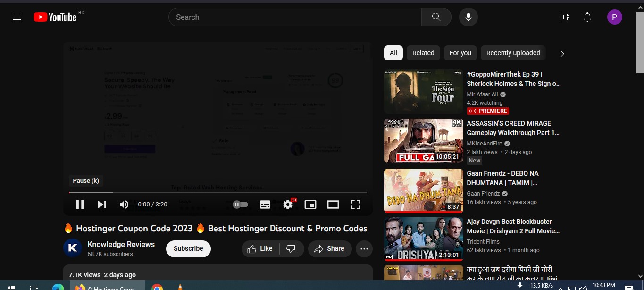Click the video progress bar
Viewport: 644px width, 290px height.
coord(218,192)
